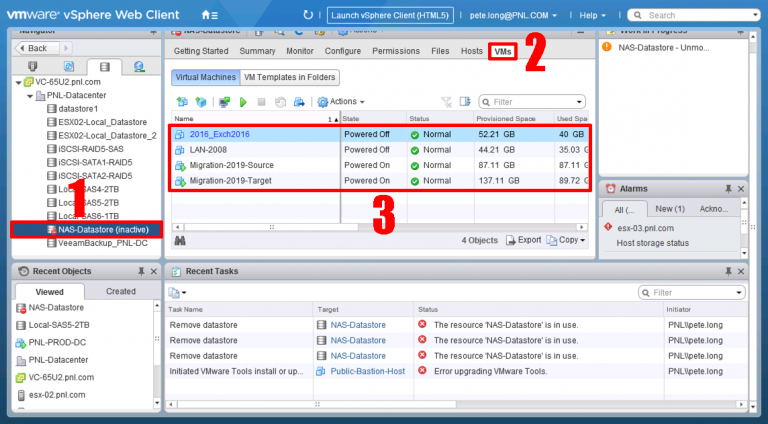Open the Summary tab
Screen dimensions: 768x424
(x=257, y=51)
